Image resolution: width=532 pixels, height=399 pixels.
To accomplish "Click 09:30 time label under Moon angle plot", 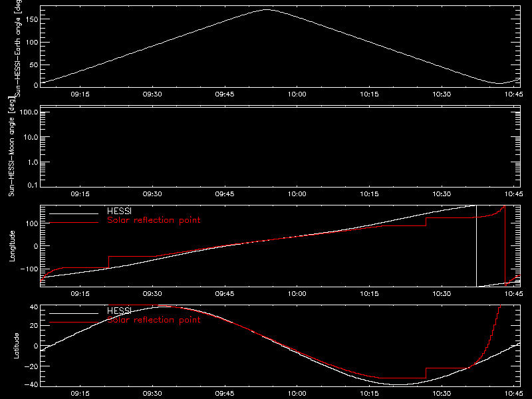I will pos(152,194).
